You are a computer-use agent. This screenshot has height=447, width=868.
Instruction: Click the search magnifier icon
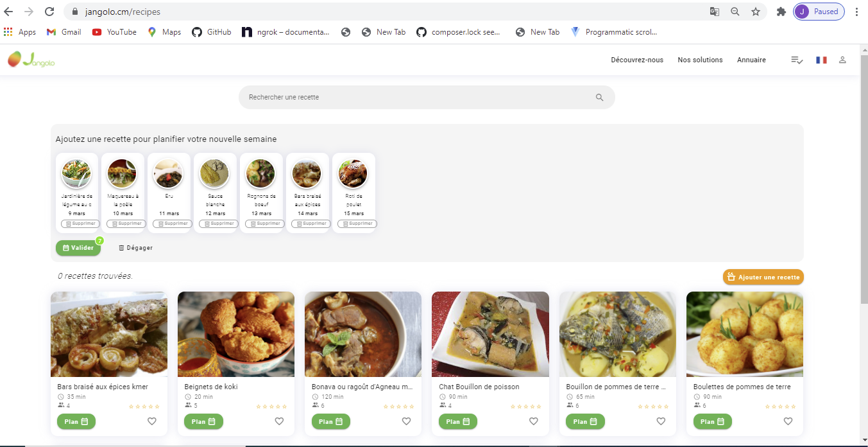(x=600, y=98)
